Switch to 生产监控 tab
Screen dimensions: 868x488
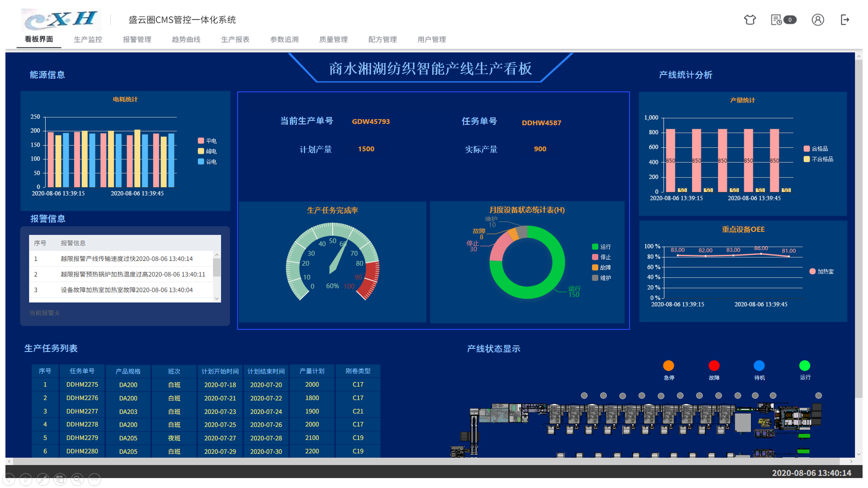(x=88, y=39)
